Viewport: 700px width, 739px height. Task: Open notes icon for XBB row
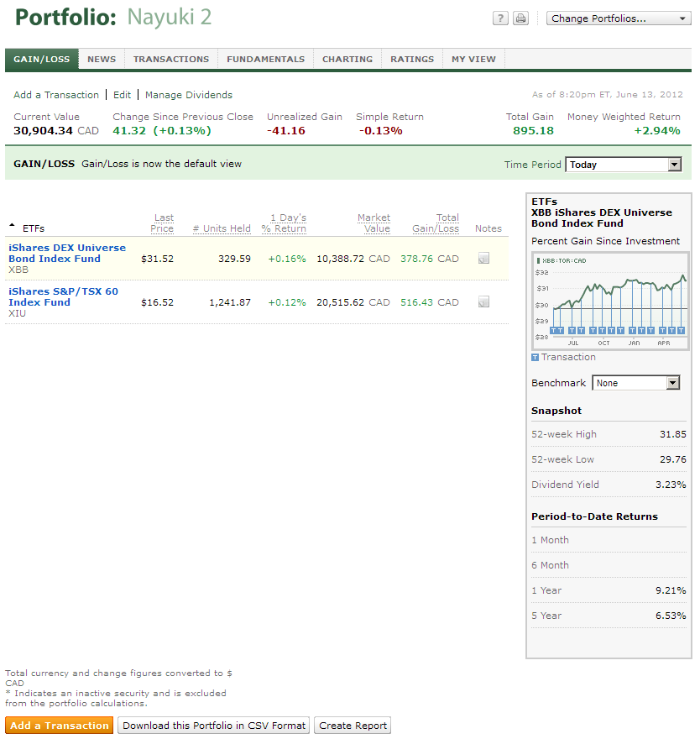(x=483, y=259)
